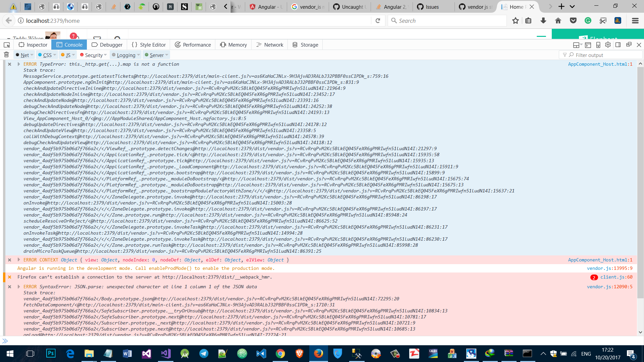Expand the TypeError stack trace entry
Screen dimensions: 644x362
[19, 64]
